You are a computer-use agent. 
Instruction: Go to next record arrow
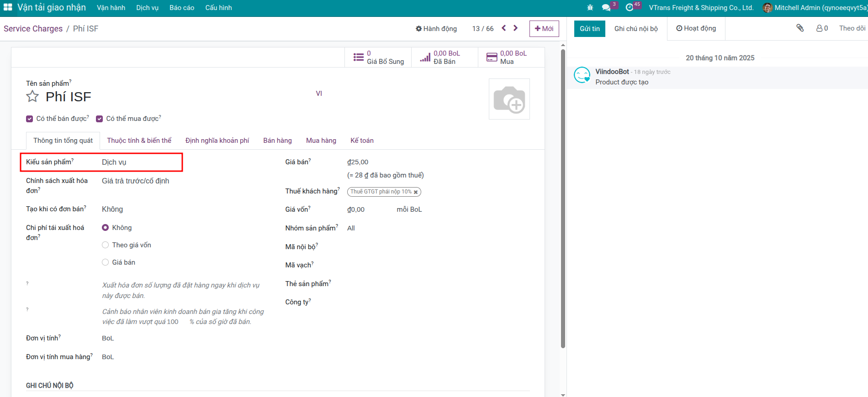(516, 28)
